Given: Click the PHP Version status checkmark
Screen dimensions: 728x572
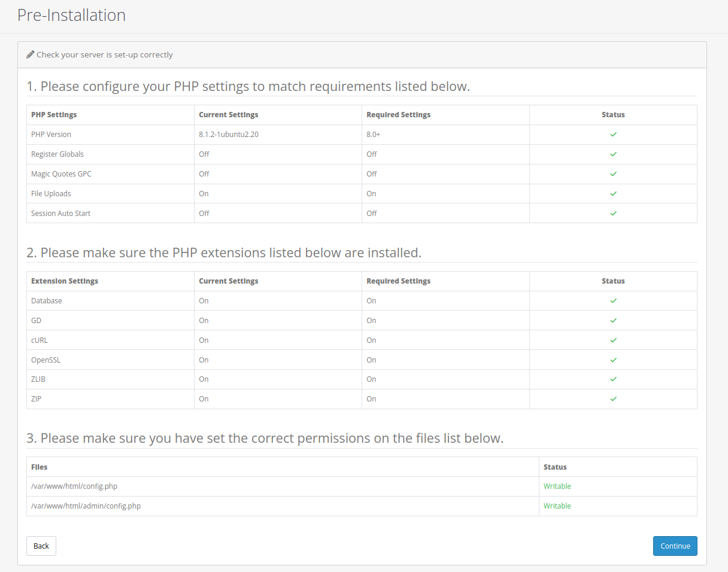Looking at the screenshot, I should [613, 135].
